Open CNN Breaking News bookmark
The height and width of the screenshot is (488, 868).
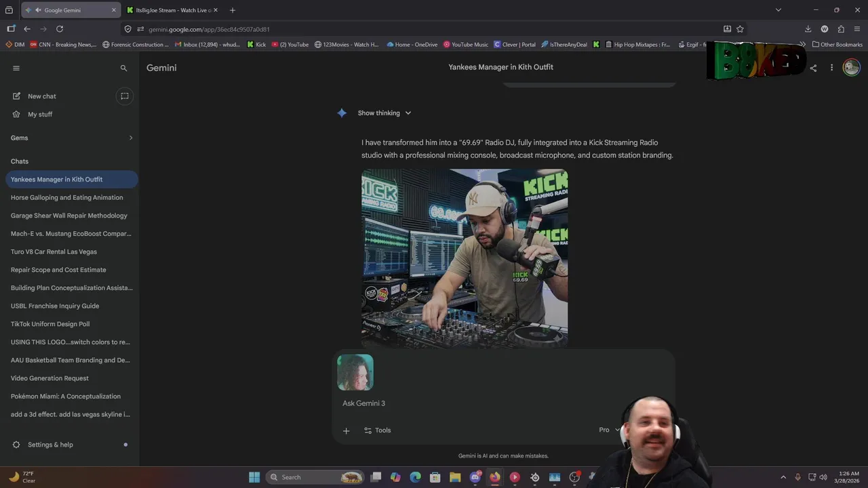coord(63,45)
